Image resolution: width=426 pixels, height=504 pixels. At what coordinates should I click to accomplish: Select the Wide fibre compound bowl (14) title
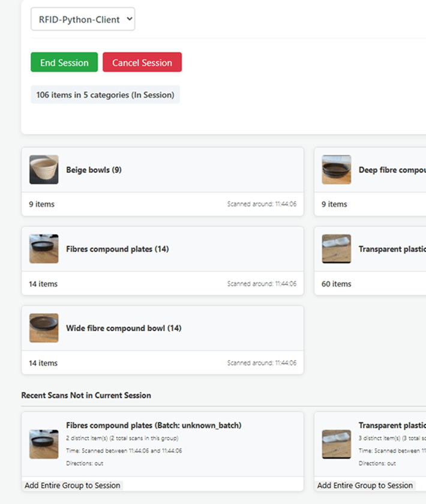(x=124, y=328)
